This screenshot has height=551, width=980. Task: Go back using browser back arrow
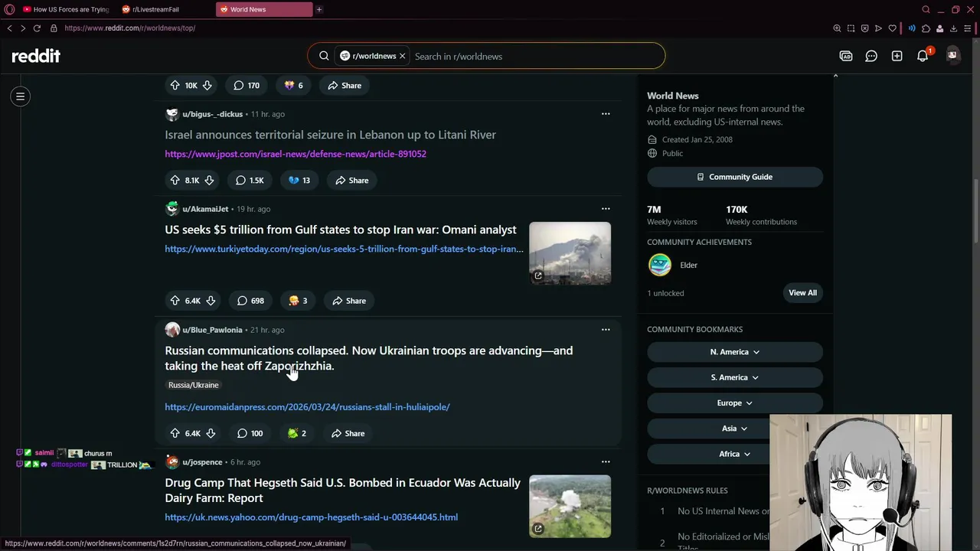pyautogui.click(x=9, y=28)
